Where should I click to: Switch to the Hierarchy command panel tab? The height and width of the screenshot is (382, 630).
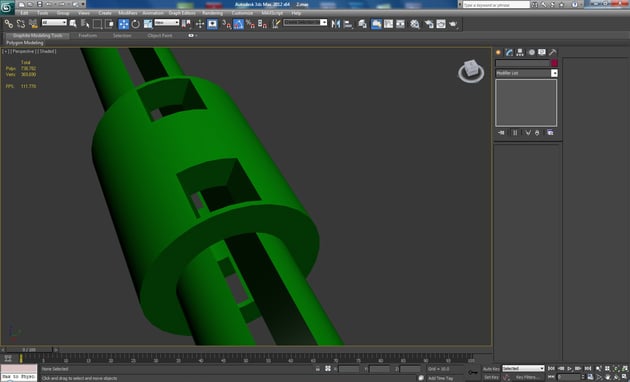tap(520, 52)
